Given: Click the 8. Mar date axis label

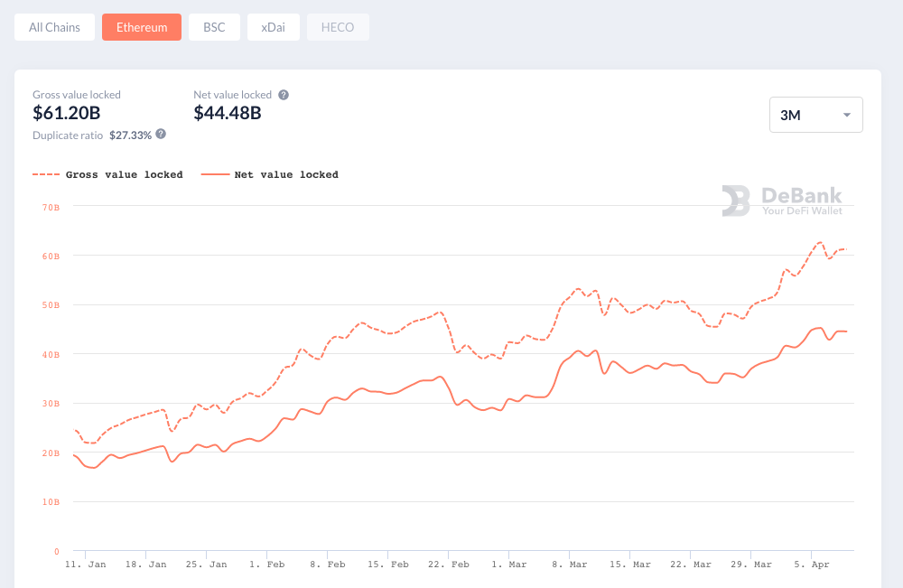Looking at the screenshot, I should [x=568, y=565].
